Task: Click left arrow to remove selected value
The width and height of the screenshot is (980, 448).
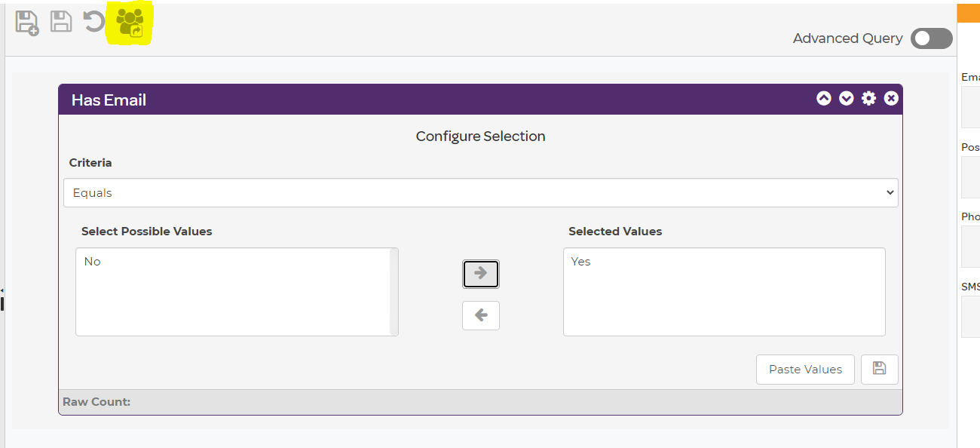Action: (x=480, y=315)
